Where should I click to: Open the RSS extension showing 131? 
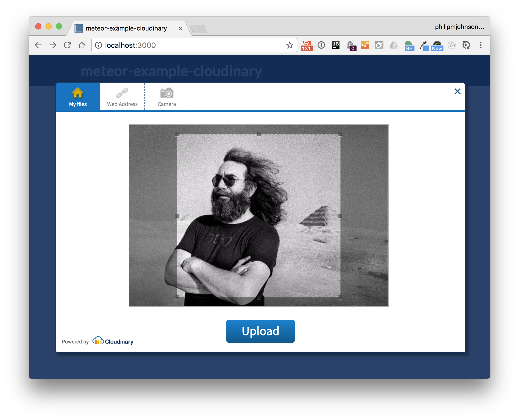pos(307,46)
